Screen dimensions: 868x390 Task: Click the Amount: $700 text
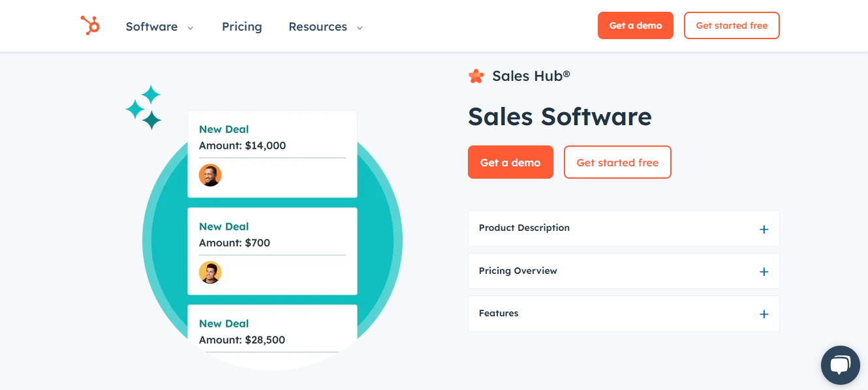click(x=234, y=243)
